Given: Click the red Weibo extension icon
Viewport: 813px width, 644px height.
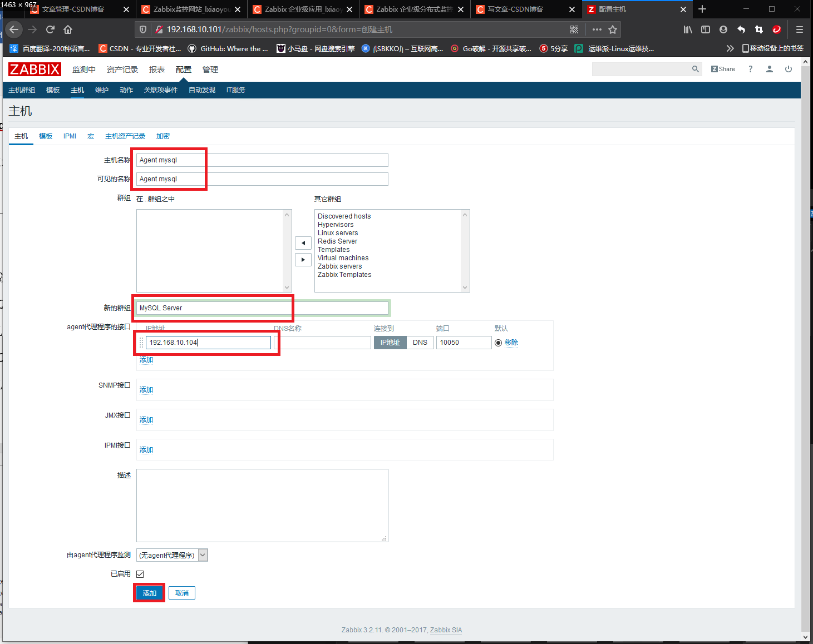Looking at the screenshot, I should coord(777,29).
